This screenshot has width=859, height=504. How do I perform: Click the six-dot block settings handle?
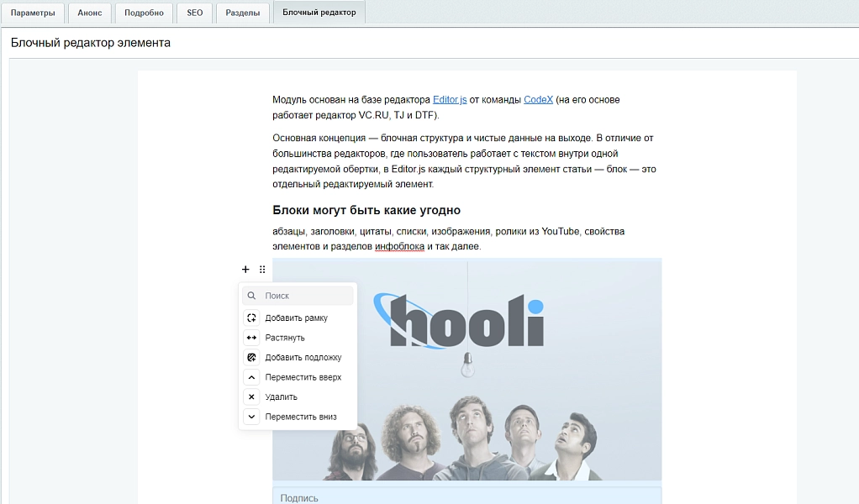[x=262, y=270]
